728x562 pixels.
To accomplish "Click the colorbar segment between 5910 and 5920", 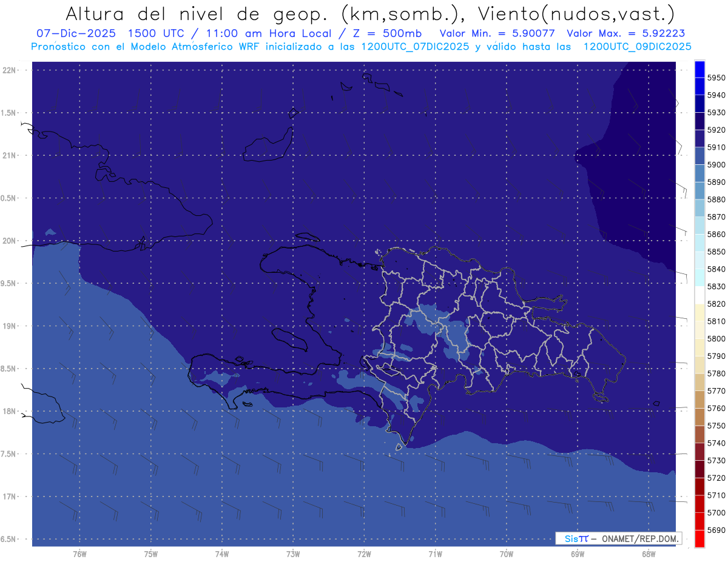I will (699, 139).
